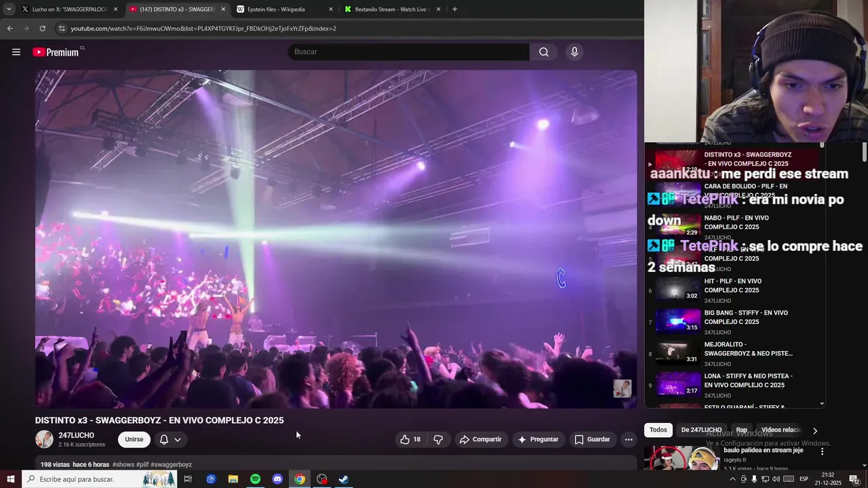The width and height of the screenshot is (868, 488).
Task: Close the flextanilo Stream tab
Action: click(438, 9)
